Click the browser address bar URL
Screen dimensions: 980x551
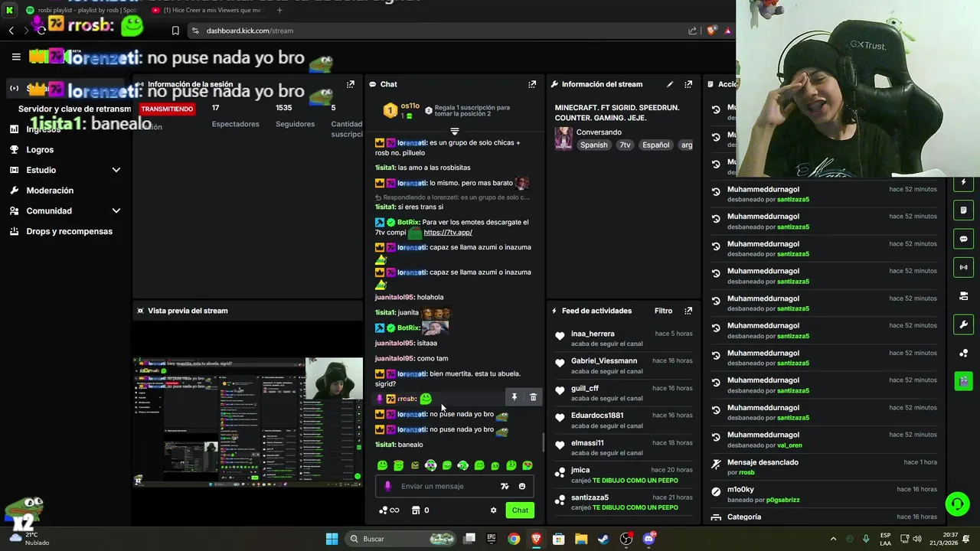pos(250,31)
